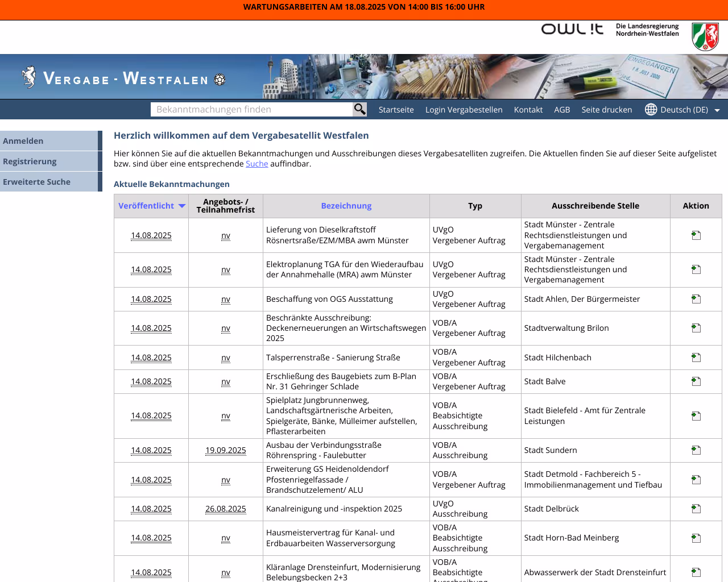Open document icon for Kanalreinigung und -inspektion 2025
728x582 pixels.
696,508
